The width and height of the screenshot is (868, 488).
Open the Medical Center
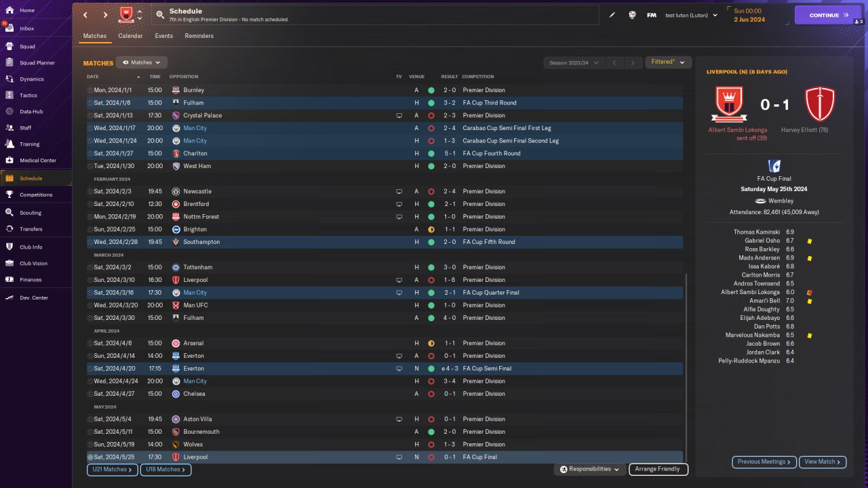pyautogui.click(x=38, y=160)
